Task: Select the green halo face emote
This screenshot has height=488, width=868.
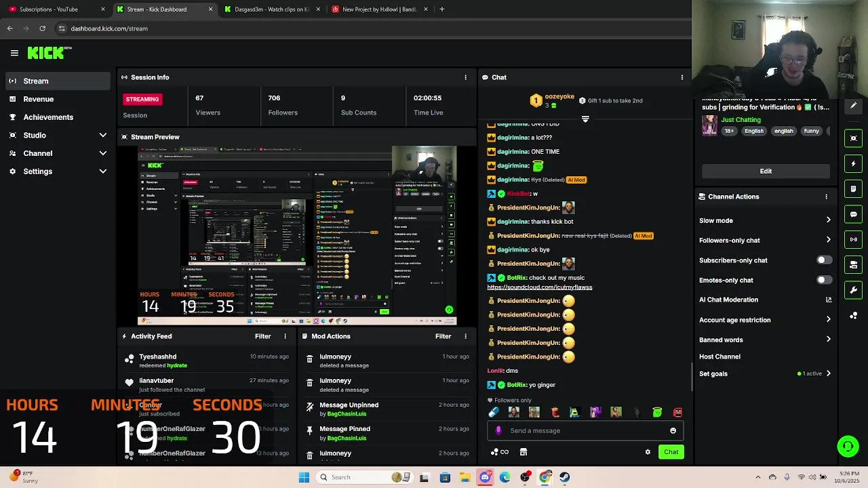Action: pyautogui.click(x=657, y=412)
